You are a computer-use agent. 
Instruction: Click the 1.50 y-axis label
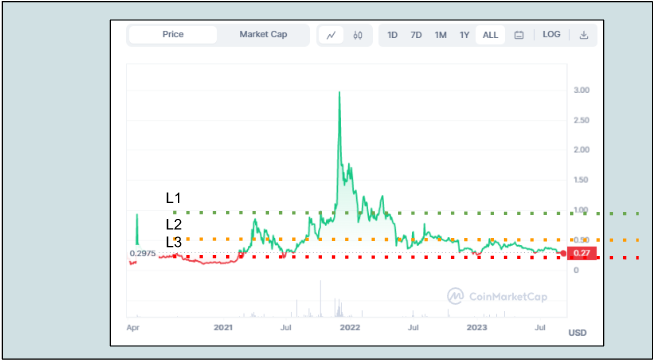click(581, 180)
